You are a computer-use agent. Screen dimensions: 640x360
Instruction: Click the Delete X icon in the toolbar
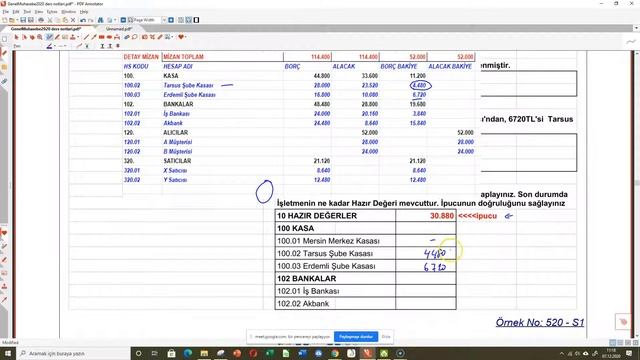73,20
